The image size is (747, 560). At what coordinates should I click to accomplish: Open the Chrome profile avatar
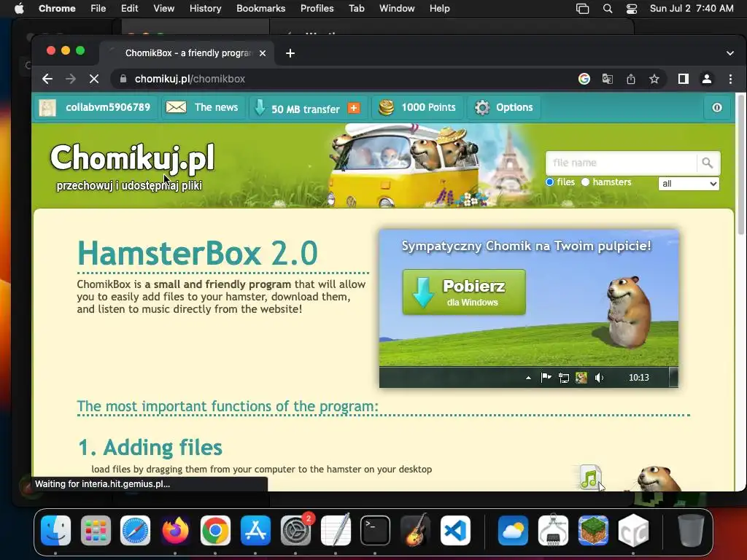coord(707,79)
